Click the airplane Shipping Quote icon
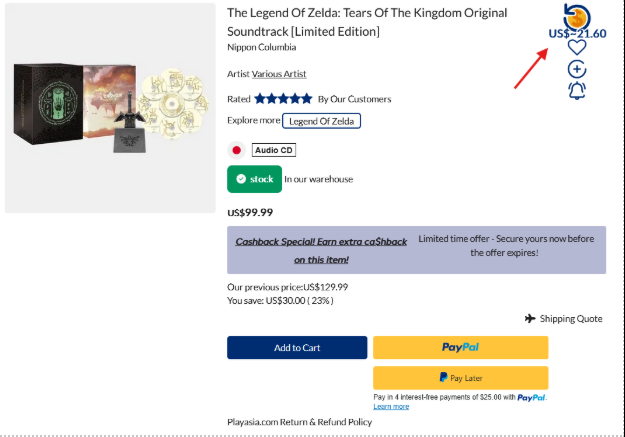 [530, 319]
